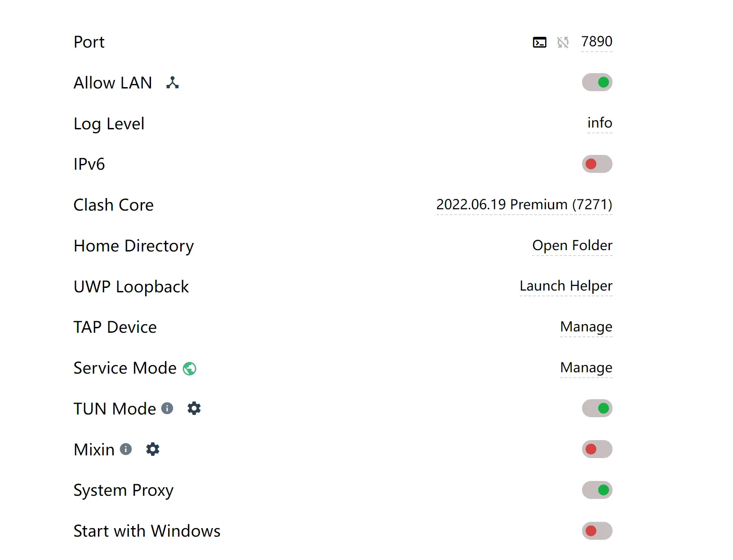The height and width of the screenshot is (560, 733).
Task: Click the network icon next to Allow LAN
Action: (x=173, y=83)
